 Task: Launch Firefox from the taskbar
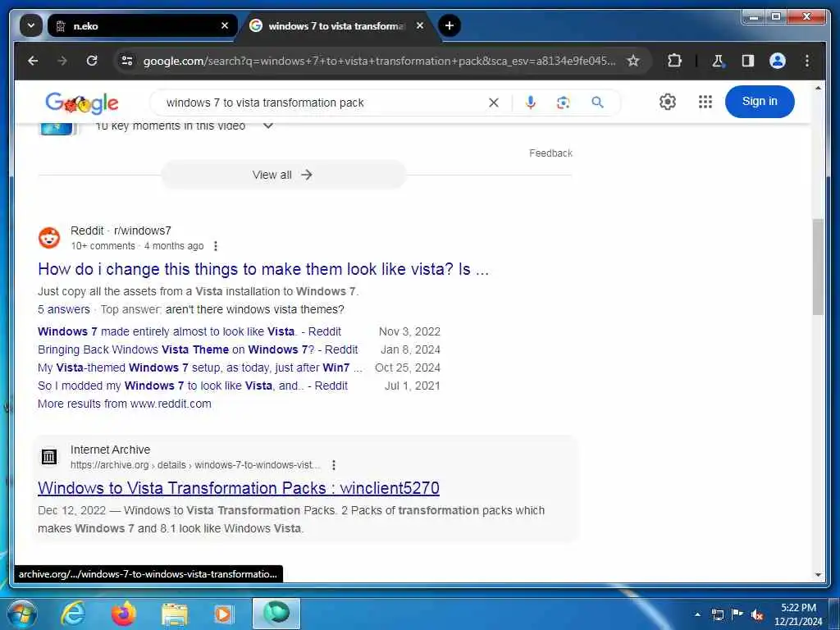point(123,614)
